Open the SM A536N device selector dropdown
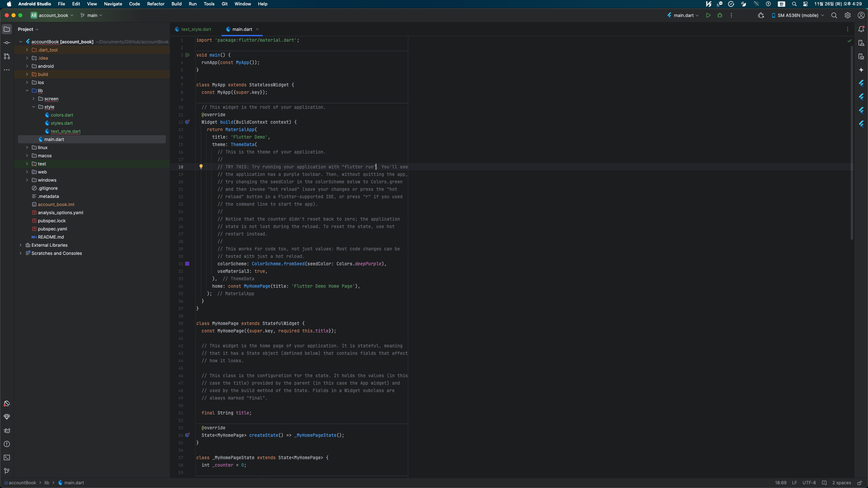 [797, 15]
